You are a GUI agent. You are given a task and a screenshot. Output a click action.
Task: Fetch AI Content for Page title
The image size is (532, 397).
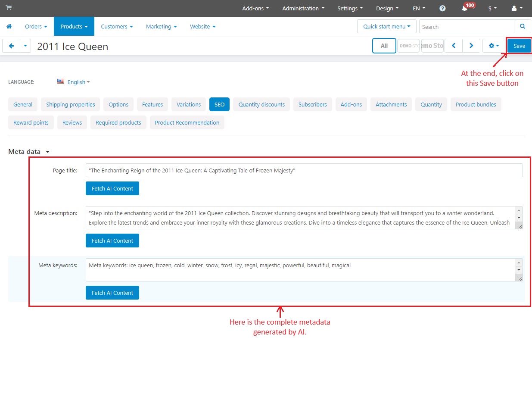[x=112, y=188]
